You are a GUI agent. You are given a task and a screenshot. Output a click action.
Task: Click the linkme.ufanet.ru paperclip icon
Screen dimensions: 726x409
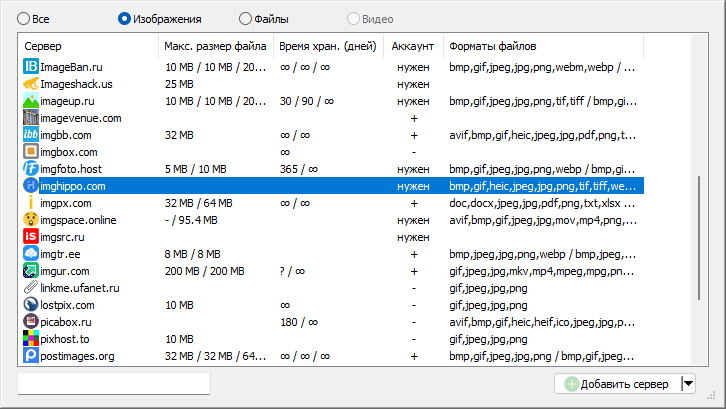[31, 288]
